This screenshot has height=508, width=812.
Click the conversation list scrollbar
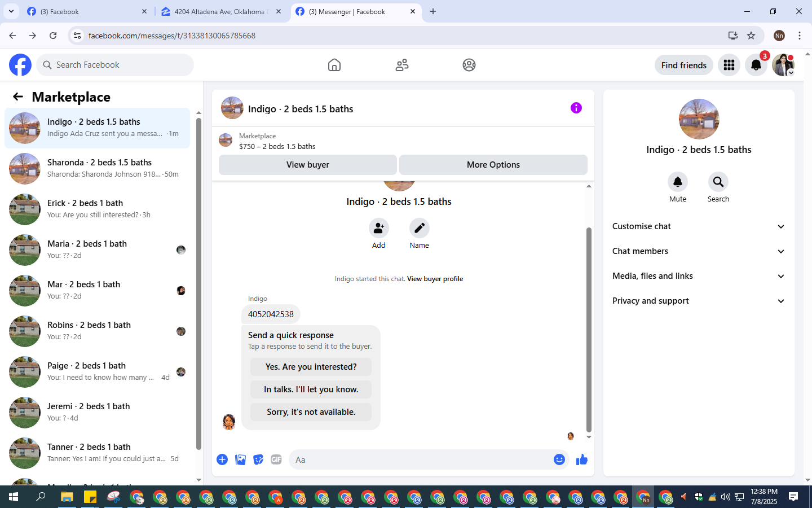[198, 284]
